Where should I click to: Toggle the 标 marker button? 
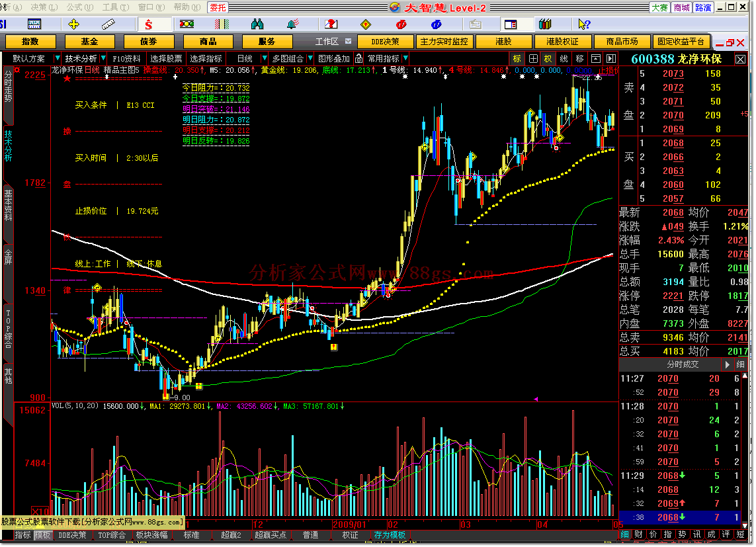[x=517, y=59]
